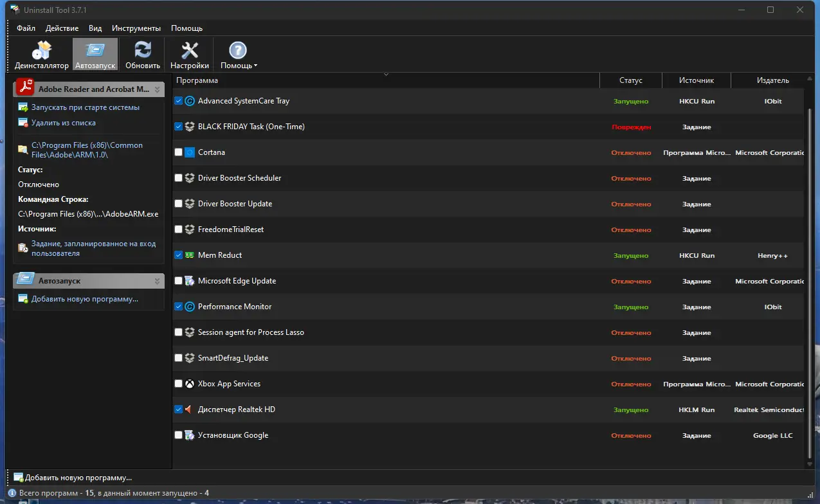Sort by the Статус column header
The height and width of the screenshot is (504, 820).
click(x=631, y=80)
